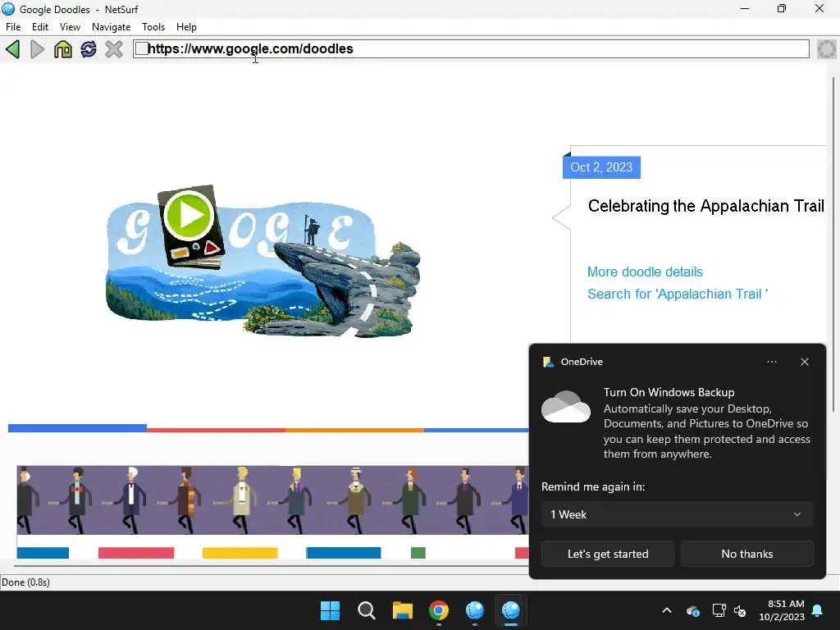The height and width of the screenshot is (630, 840).
Task: Open Windows taskbar Search
Action: [x=367, y=610]
